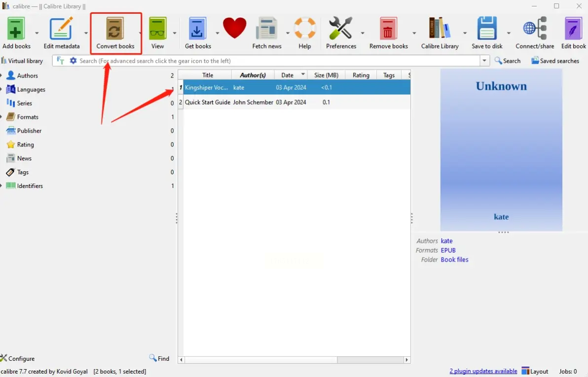588x377 pixels.
Task: Select Authors category in tag browser
Action: (x=27, y=75)
